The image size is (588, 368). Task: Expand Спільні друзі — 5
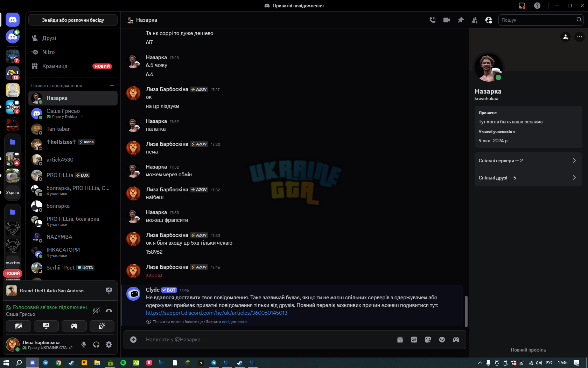528,178
